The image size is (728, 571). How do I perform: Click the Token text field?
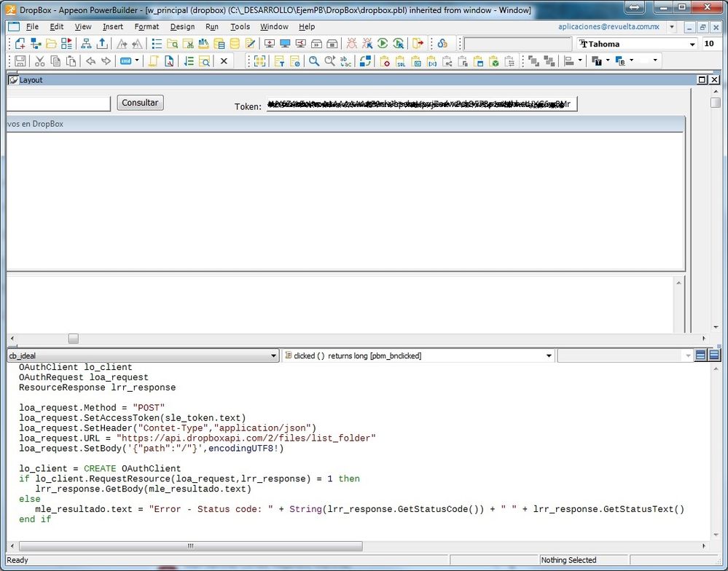pyautogui.click(x=421, y=106)
